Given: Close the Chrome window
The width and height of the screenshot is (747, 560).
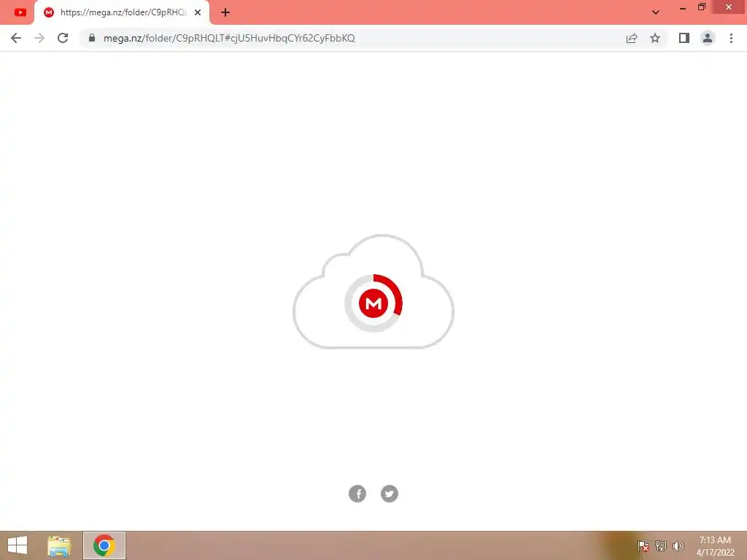Looking at the screenshot, I should (x=729, y=7).
